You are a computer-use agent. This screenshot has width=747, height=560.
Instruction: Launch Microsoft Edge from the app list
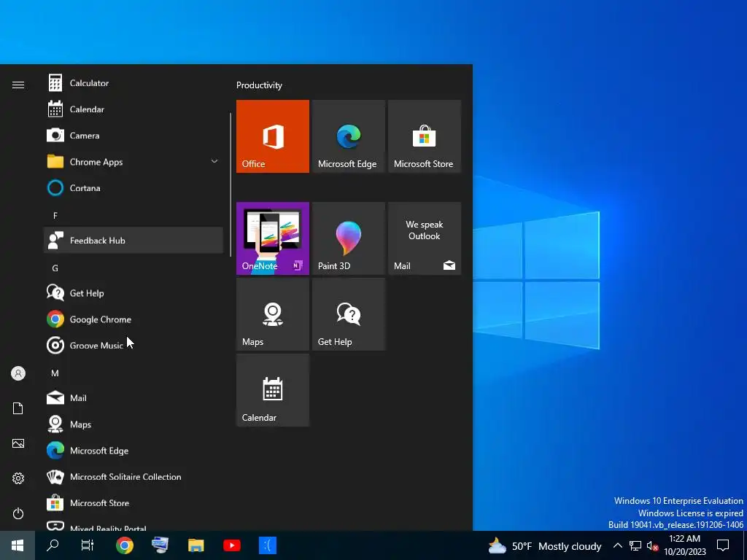point(133,450)
